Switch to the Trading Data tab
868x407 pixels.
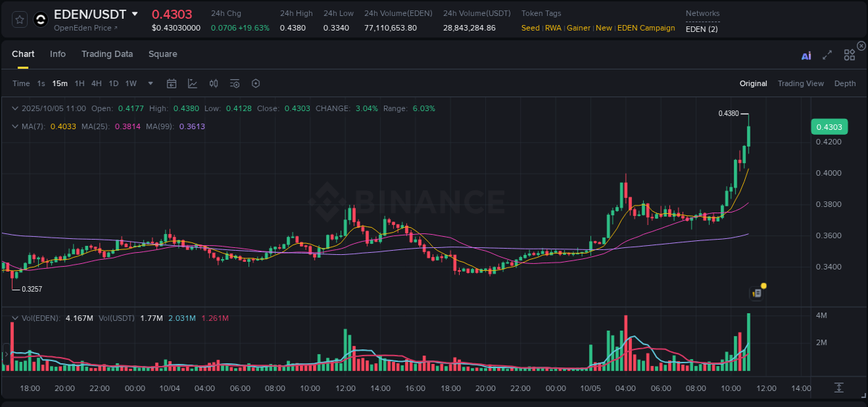click(x=107, y=53)
